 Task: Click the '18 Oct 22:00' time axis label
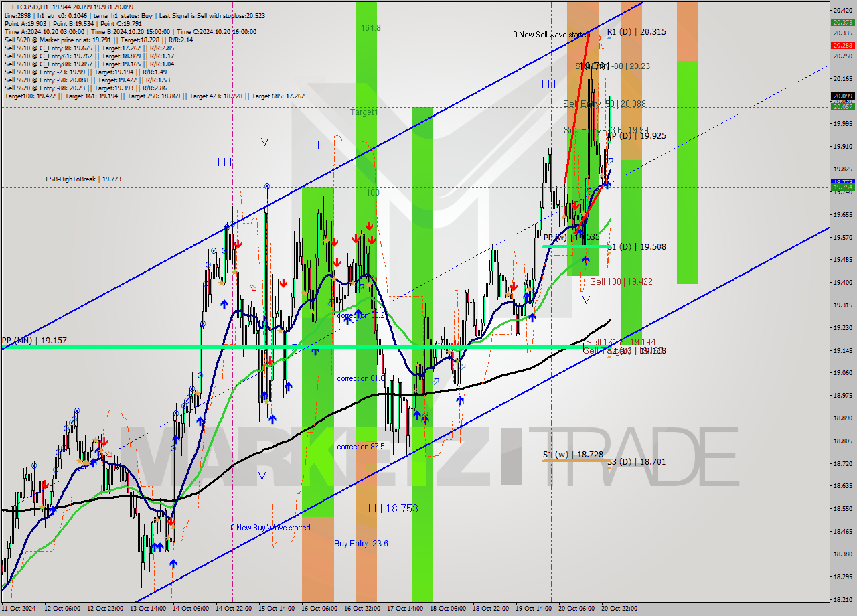point(492,609)
